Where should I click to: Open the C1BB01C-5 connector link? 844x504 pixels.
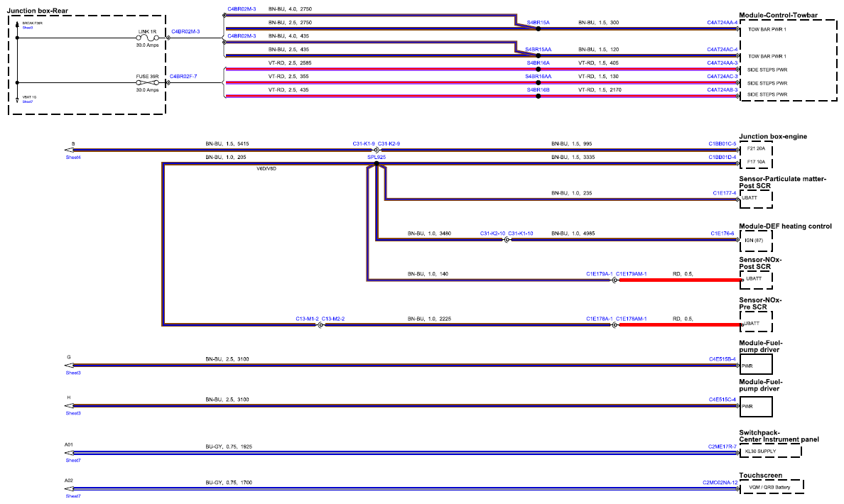coord(723,143)
